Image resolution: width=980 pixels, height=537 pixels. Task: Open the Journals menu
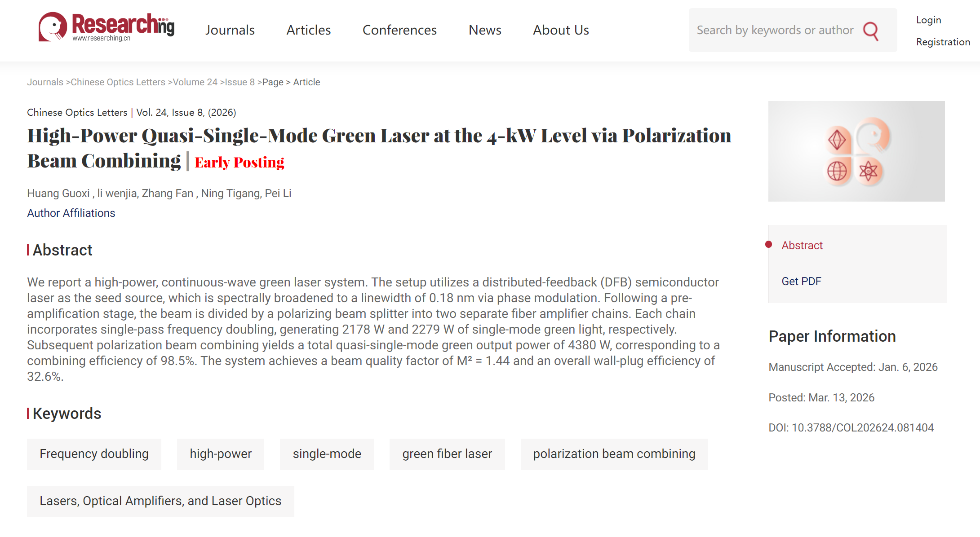click(230, 30)
